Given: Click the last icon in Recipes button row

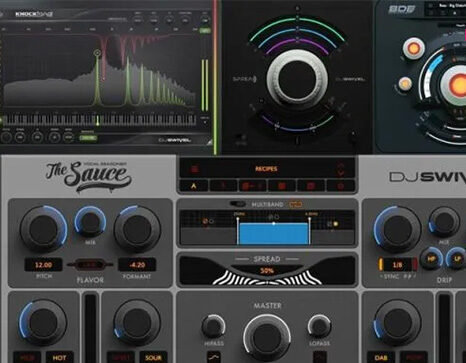Looking at the screenshot, I should click(340, 186).
